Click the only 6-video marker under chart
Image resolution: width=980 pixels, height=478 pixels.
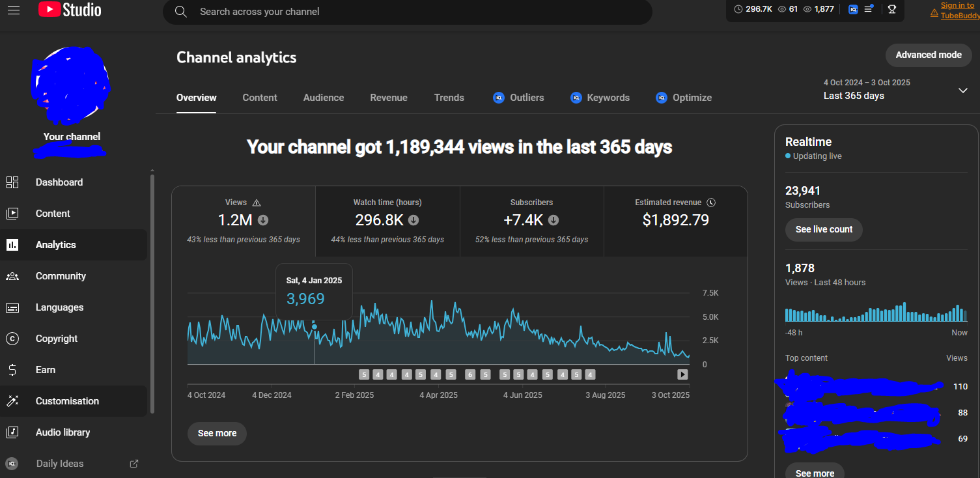470,374
